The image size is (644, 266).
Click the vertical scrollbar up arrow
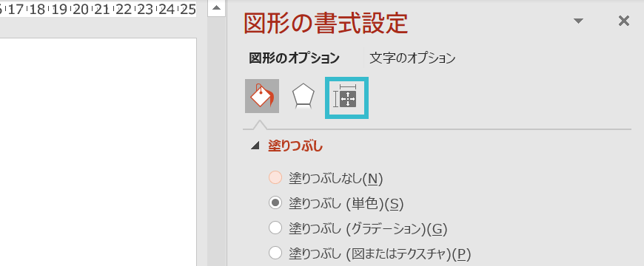217,8
